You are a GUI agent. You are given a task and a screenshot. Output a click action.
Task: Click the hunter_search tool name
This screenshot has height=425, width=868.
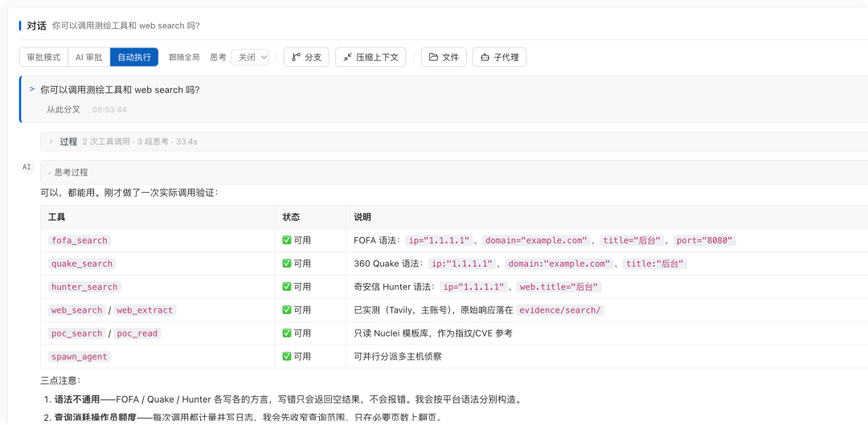pyautogui.click(x=84, y=287)
